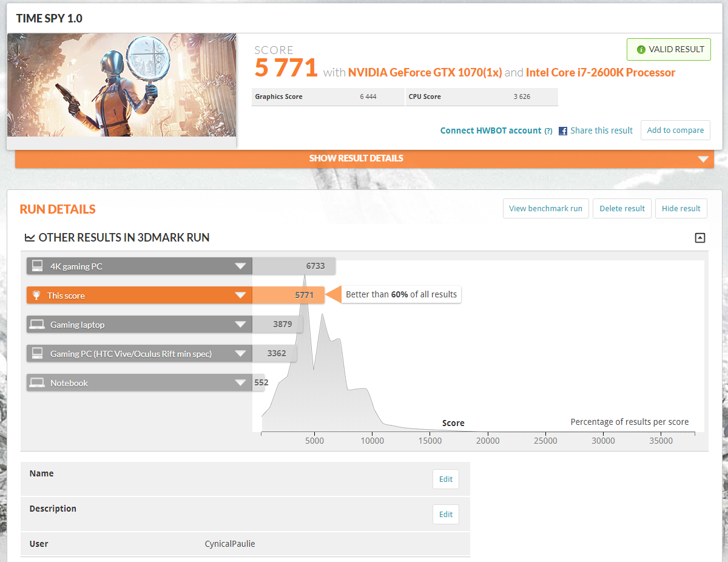Expand the Gaming PC HTC Vive/Oculus Rift dropdown
Screen dimensions: 728x562
click(x=240, y=354)
